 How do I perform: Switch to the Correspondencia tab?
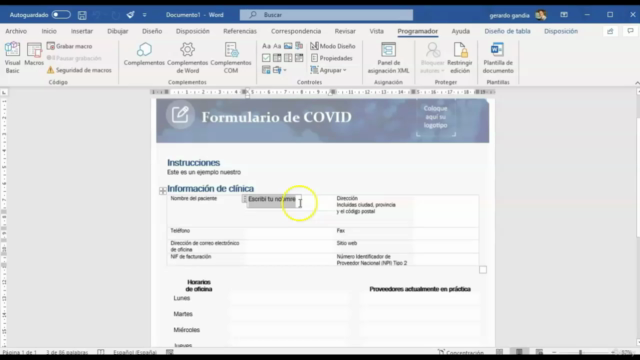tap(296, 31)
